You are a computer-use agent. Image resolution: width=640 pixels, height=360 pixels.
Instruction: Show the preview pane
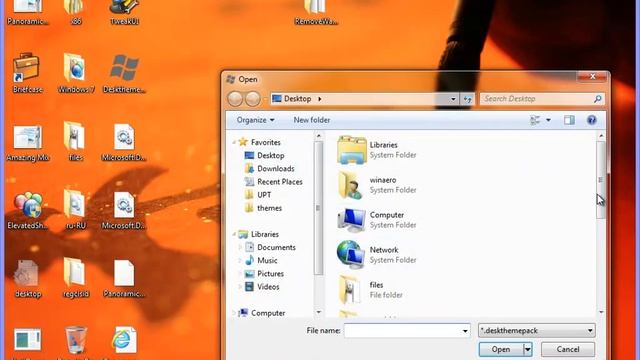[569, 120]
